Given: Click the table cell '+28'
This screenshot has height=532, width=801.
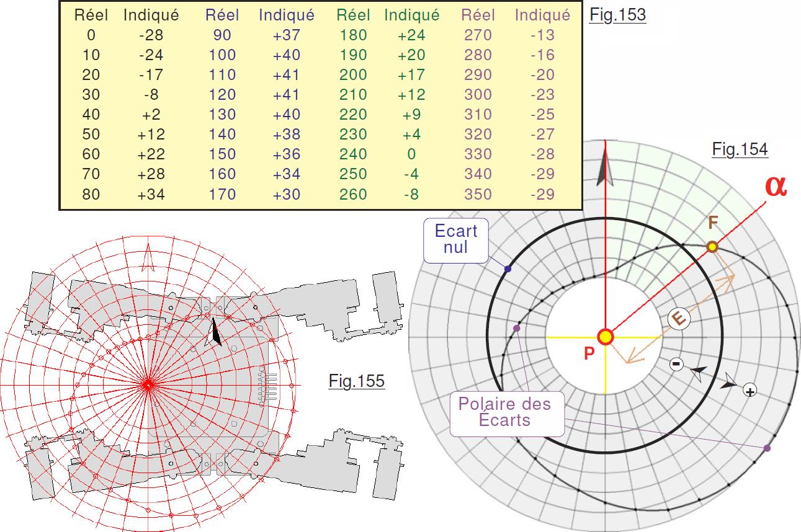Looking at the screenshot, I should [x=151, y=174].
